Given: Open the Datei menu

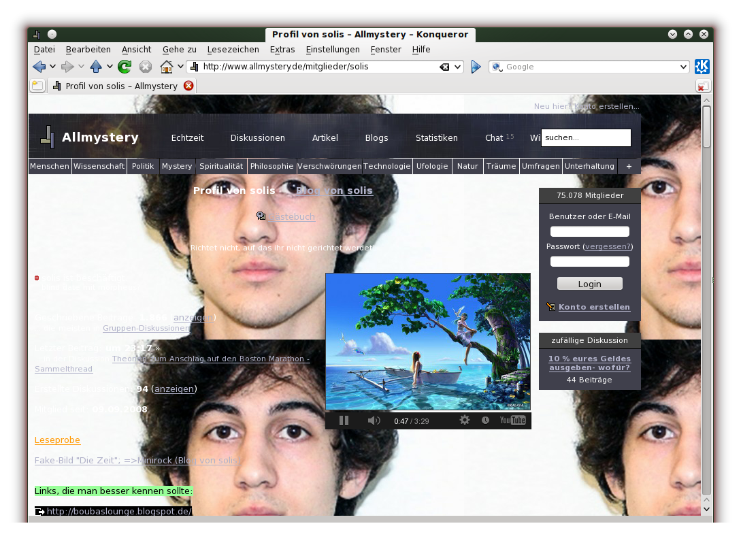Looking at the screenshot, I should point(44,49).
